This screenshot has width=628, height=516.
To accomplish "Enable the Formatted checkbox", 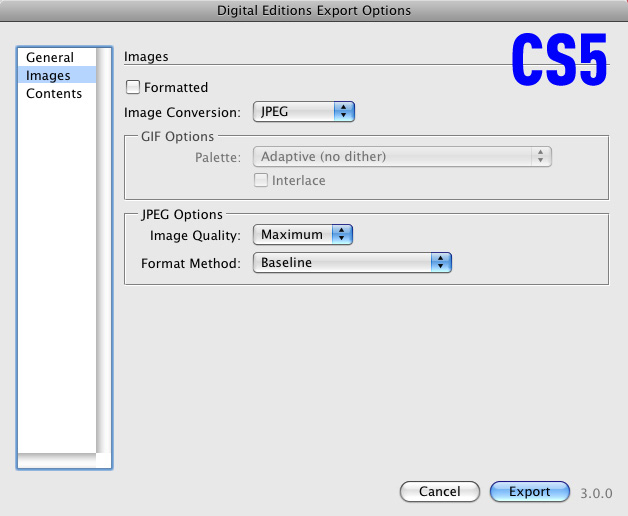I will click(133, 87).
